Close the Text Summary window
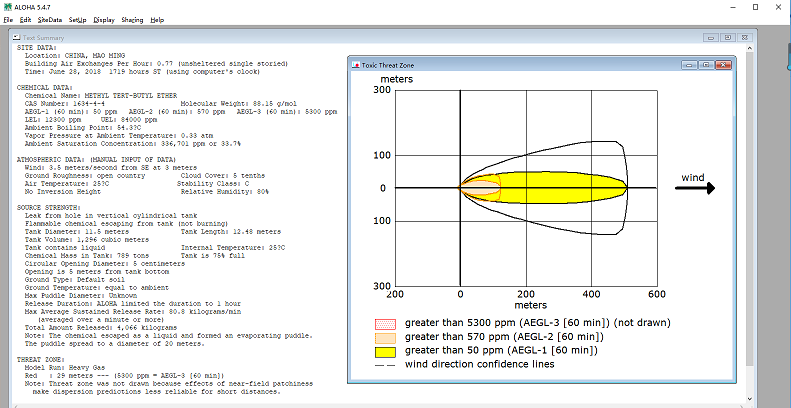 (x=745, y=37)
